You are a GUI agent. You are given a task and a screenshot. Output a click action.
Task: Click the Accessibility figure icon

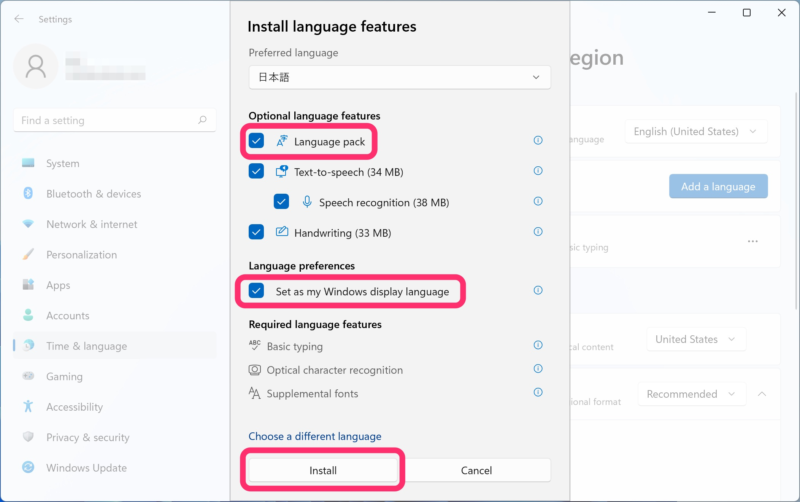coord(28,407)
